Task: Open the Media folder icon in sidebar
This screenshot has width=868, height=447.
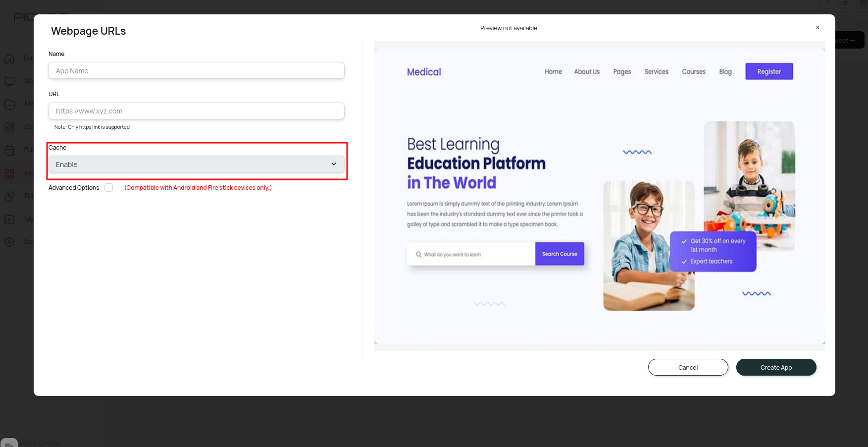Action: click(x=9, y=104)
